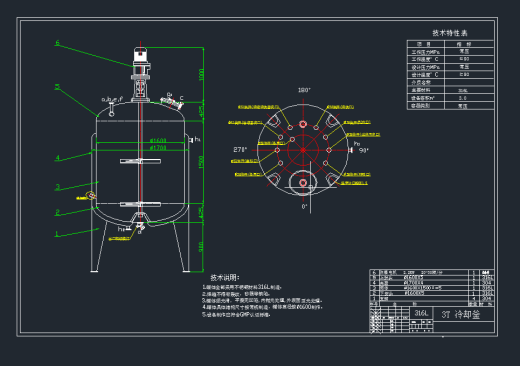Select part callout number 3
The width and height of the screenshot is (520, 366).
point(58,187)
